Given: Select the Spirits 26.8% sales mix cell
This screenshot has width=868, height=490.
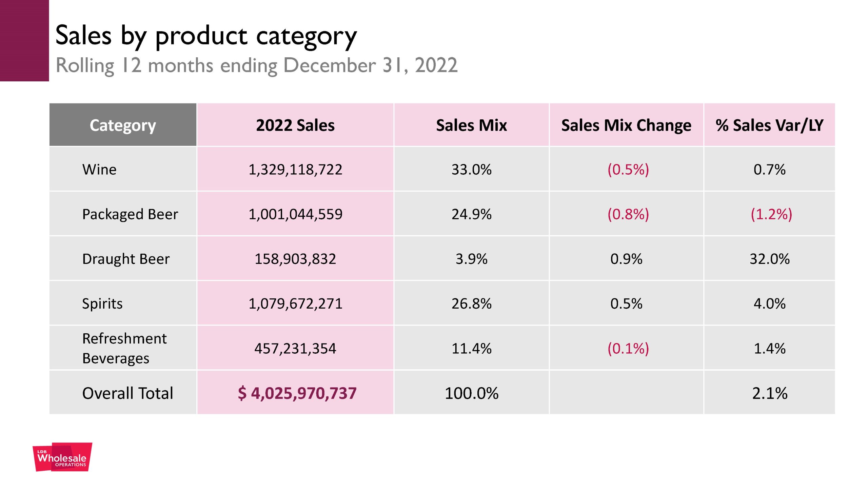Looking at the screenshot, I should click(471, 303).
